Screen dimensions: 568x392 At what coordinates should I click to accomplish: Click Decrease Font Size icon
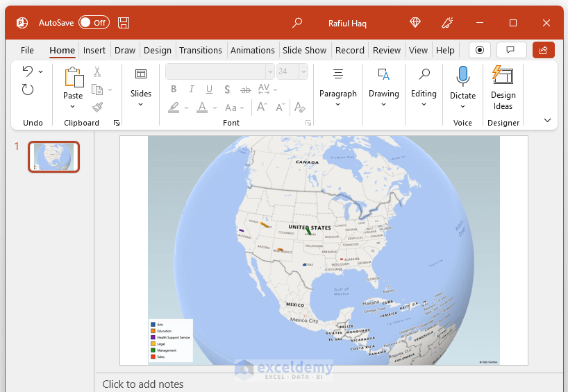point(281,107)
